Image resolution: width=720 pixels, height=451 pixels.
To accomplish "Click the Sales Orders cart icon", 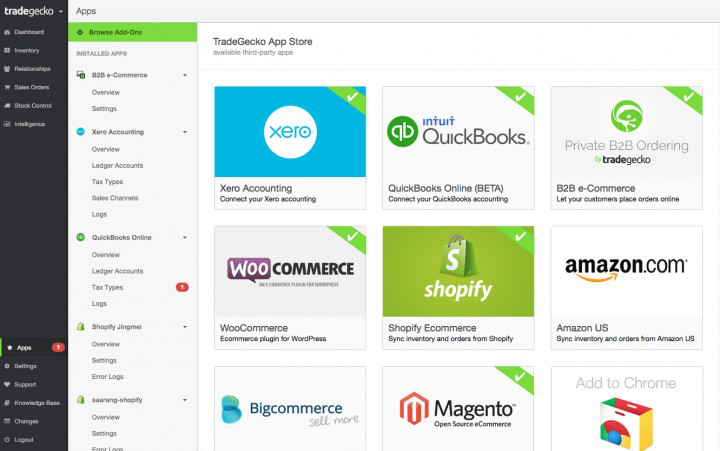I will [x=7, y=87].
